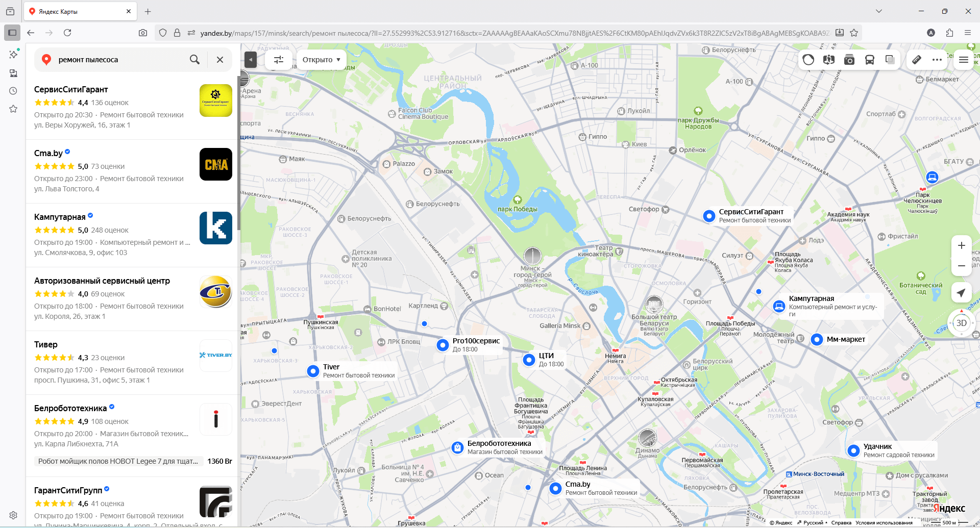Zoom in on the map
This screenshot has width=980, height=528.
961,245
